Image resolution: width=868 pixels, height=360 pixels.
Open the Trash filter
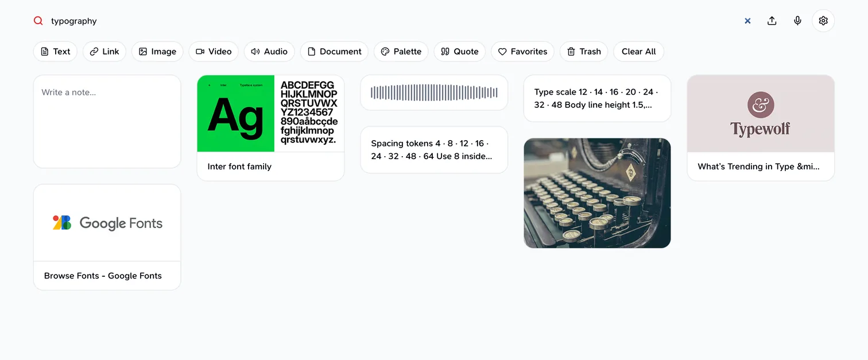click(584, 52)
